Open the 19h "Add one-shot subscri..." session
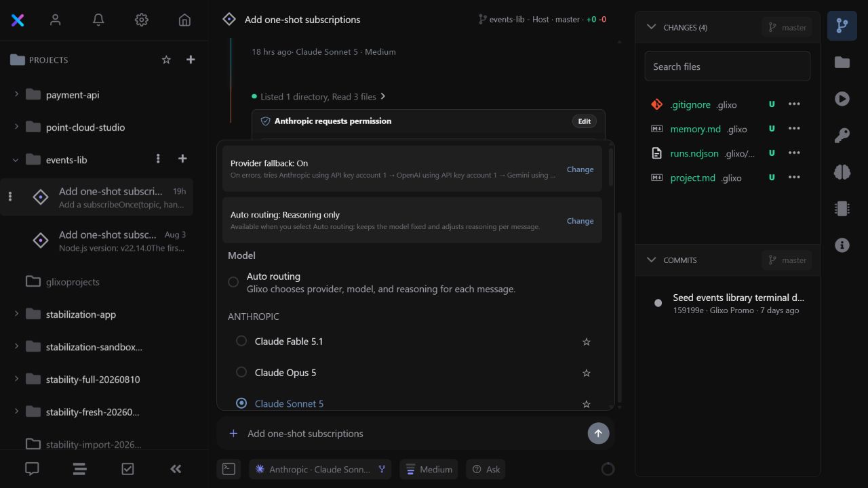 pos(97,197)
